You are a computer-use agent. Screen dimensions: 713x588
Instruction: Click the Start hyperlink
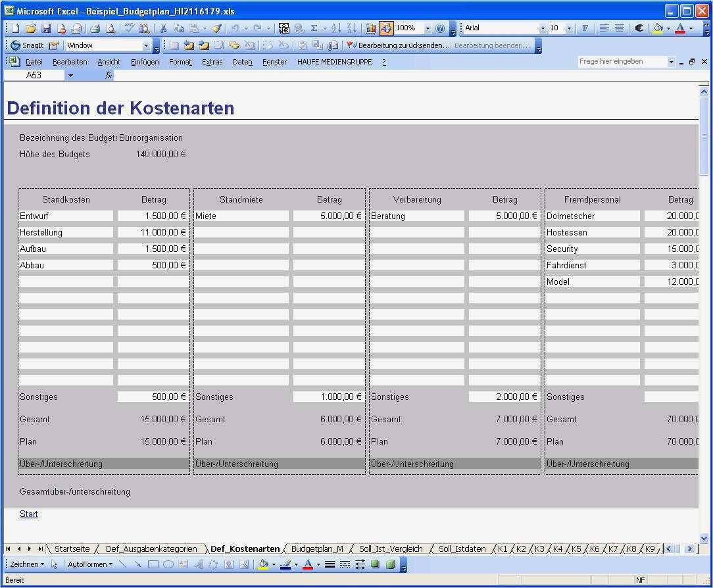28,514
